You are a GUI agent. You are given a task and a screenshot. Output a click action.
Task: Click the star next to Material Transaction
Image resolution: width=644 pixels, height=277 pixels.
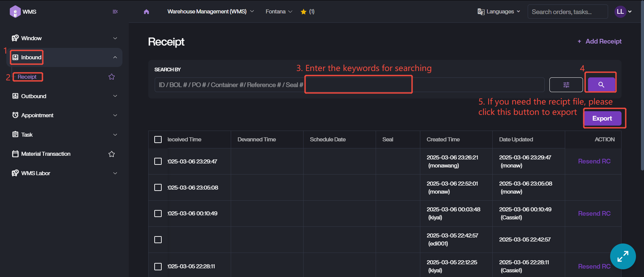click(x=112, y=154)
